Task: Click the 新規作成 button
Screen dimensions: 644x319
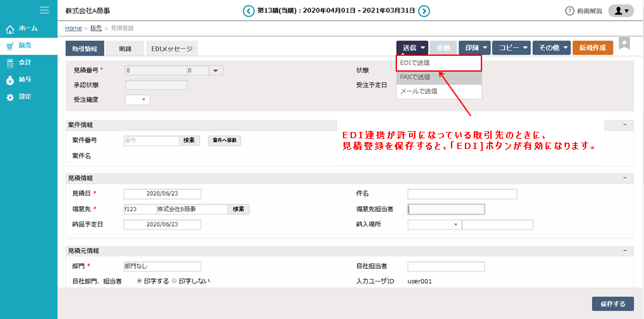Action: tap(593, 48)
